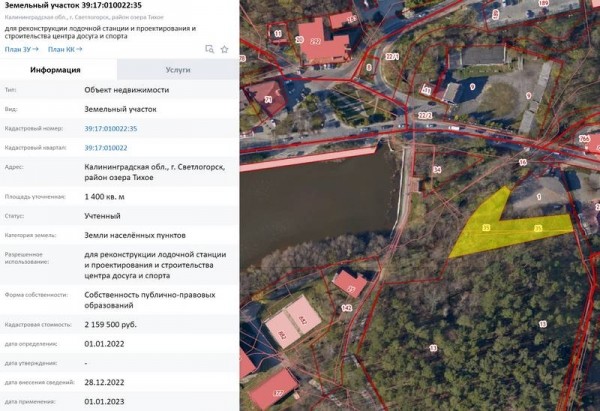Add parcel to favorites with star icon

coord(225,49)
